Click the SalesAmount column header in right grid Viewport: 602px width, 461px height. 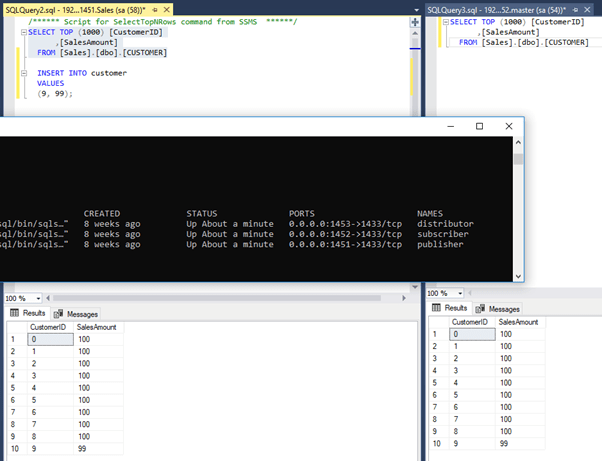click(518, 322)
